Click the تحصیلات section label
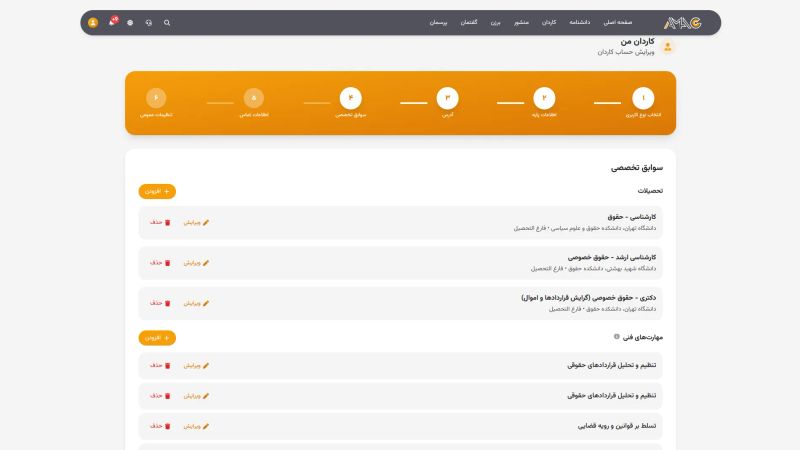 click(650, 191)
